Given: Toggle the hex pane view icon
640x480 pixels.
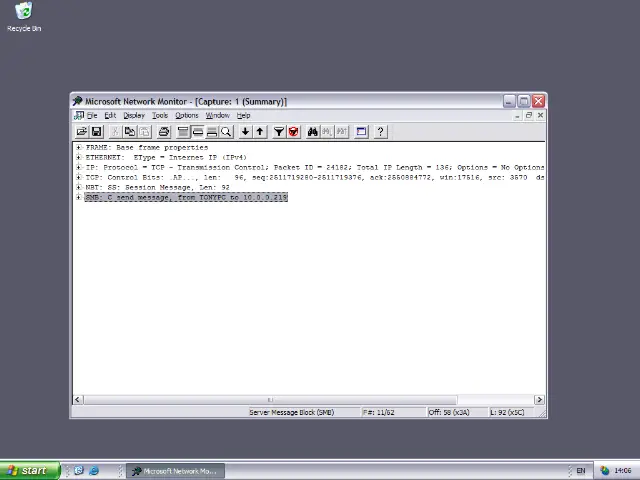Looking at the screenshot, I should pos(212,131).
